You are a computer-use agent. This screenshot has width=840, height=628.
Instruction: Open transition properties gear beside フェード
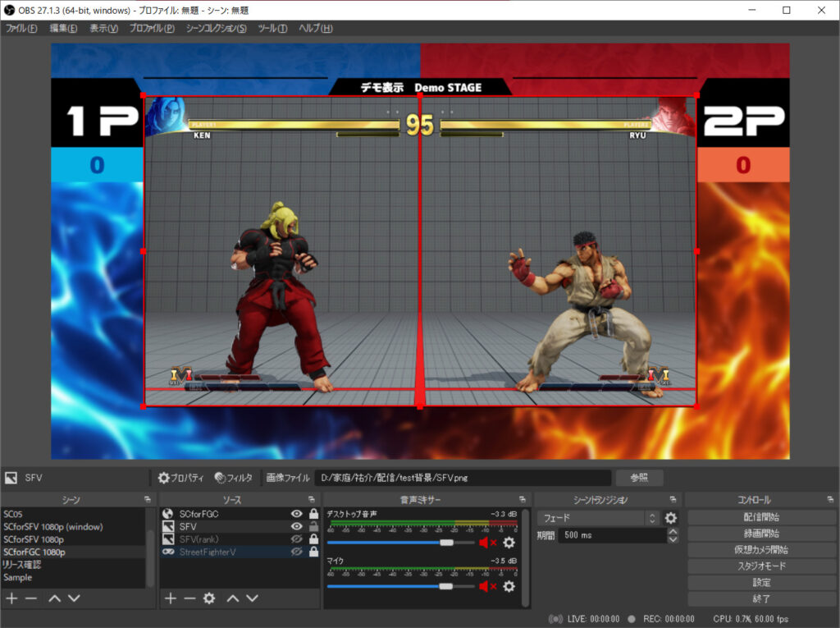click(x=671, y=518)
